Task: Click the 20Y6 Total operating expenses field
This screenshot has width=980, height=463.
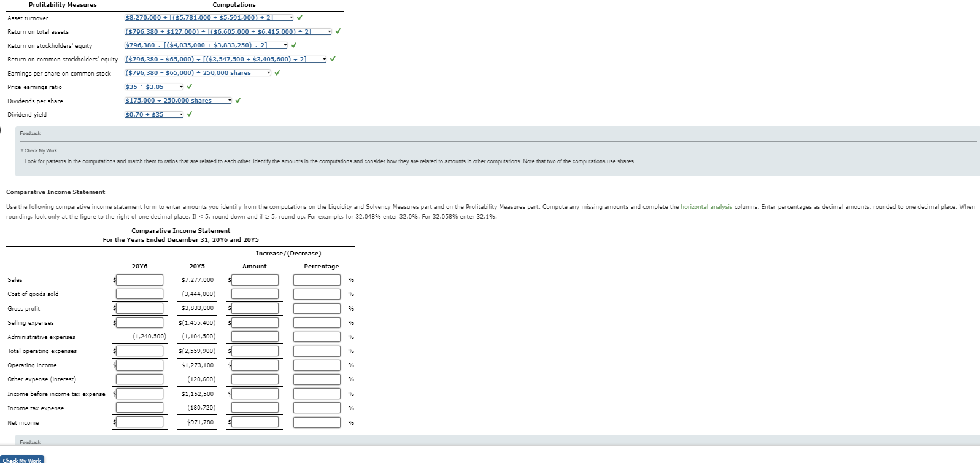Action: [140, 351]
